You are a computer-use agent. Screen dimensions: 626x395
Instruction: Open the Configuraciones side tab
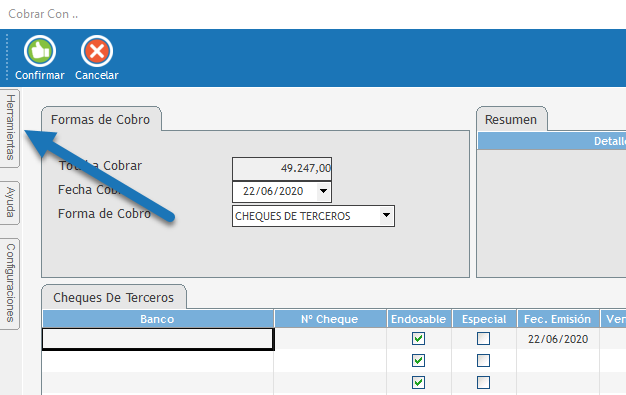[x=10, y=284]
